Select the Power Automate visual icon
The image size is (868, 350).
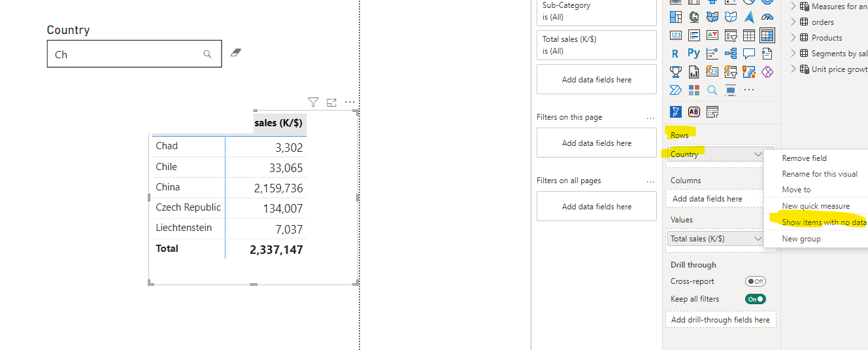tap(676, 90)
